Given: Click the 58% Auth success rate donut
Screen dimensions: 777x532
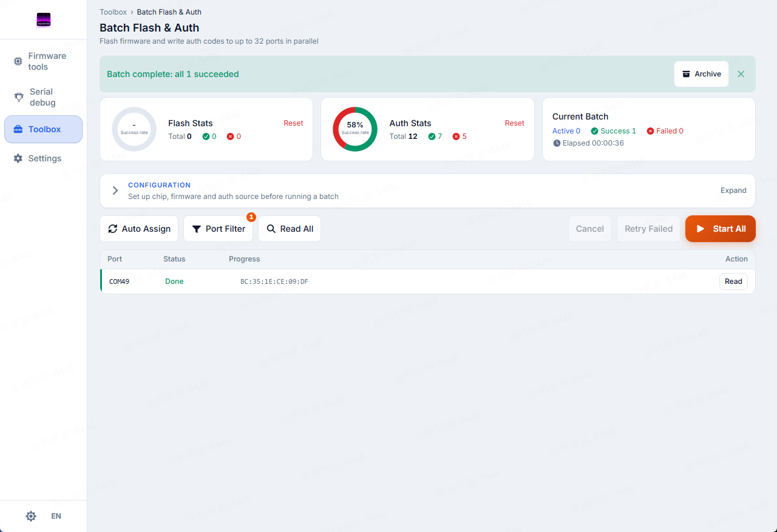Looking at the screenshot, I should 355,129.
